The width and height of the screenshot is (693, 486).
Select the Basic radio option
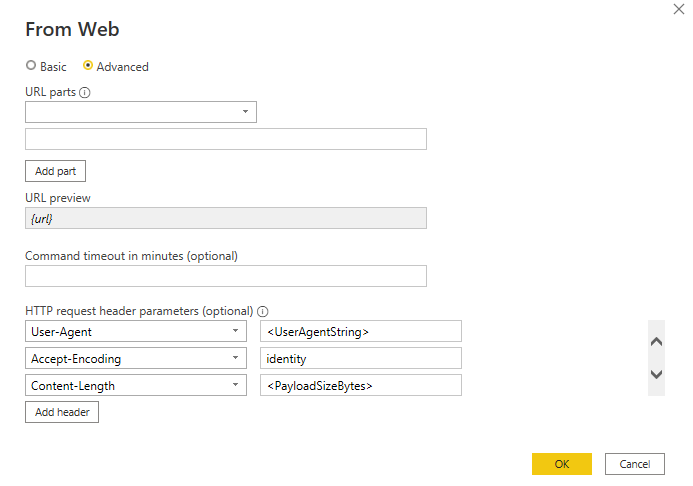pos(31,66)
